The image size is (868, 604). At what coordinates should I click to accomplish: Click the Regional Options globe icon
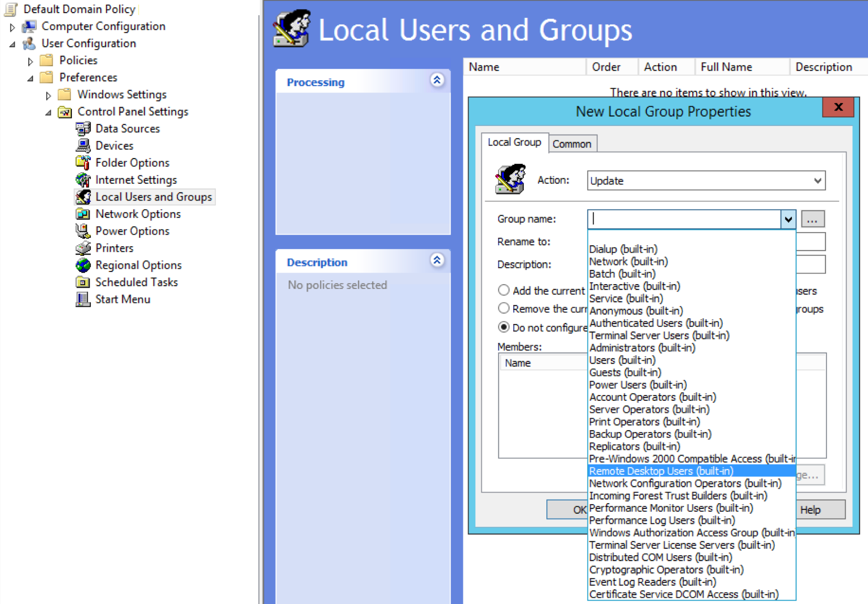tap(83, 265)
